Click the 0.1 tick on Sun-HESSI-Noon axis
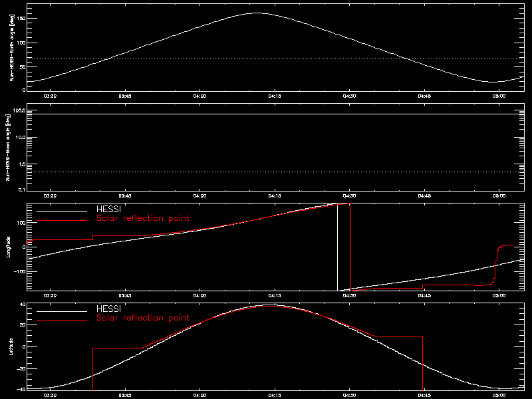Image resolution: width=532 pixels, height=399 pixels. click(x=22, y=190)
